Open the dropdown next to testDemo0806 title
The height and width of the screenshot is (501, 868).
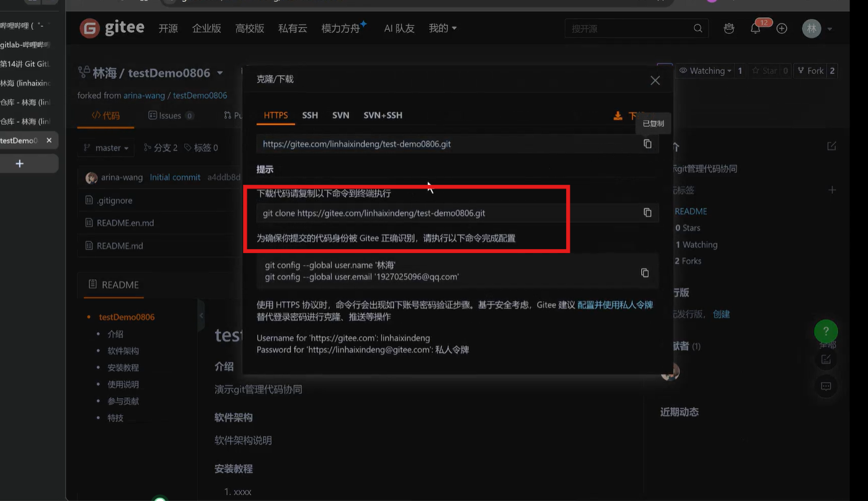coord(219,73)
